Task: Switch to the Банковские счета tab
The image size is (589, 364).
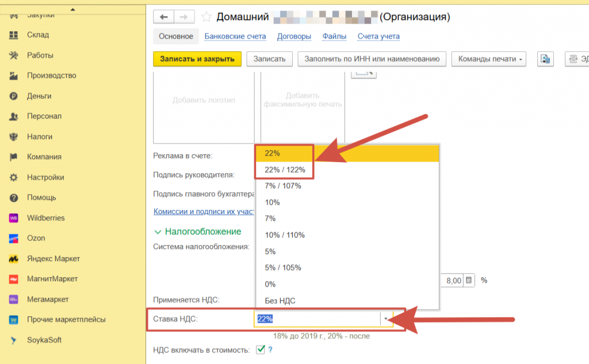Action: [235, 36]
